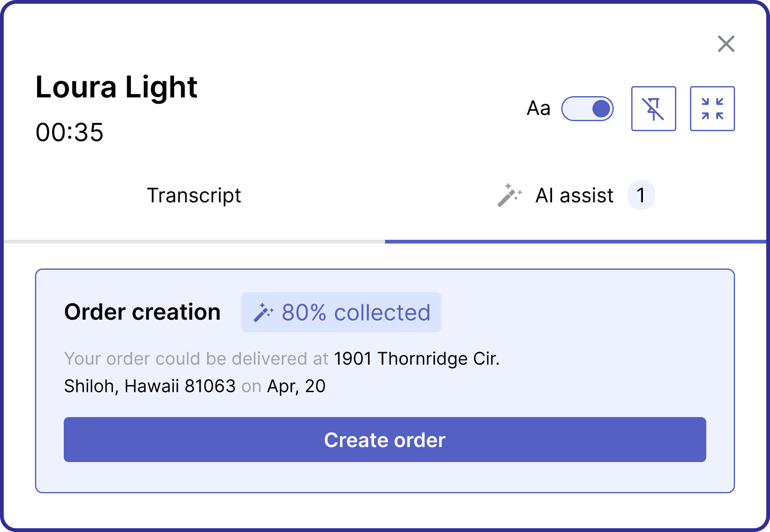
Task: Click the 00:35 call timer
Action: pos(70,132)
